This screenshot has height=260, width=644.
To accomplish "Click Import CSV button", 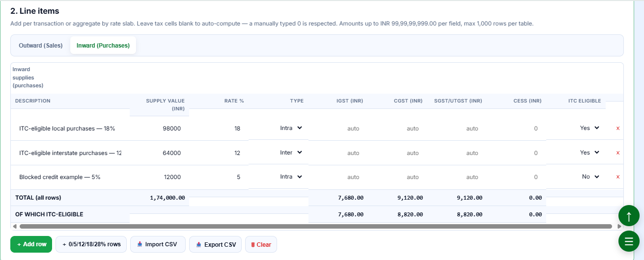I will point(158,244).
